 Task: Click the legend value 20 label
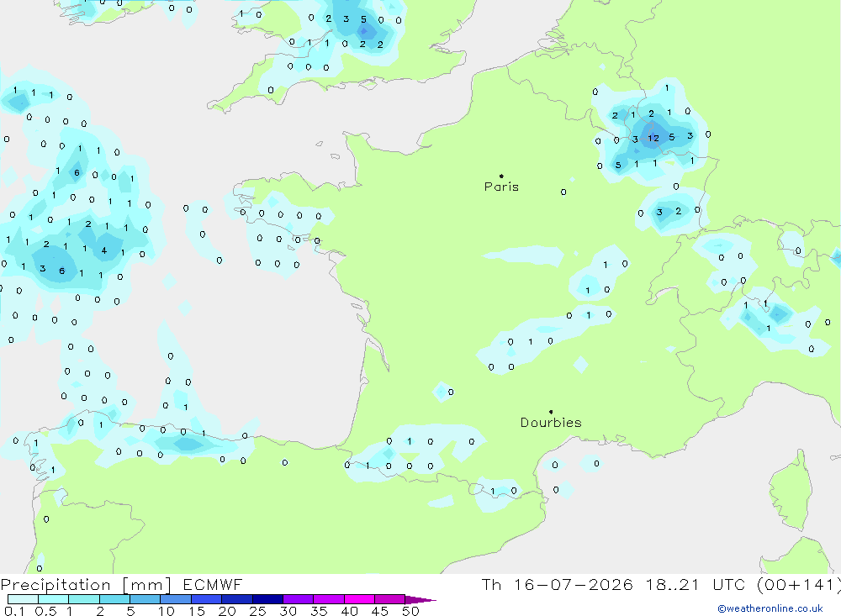pyautogui.click(x=227, y=611)
